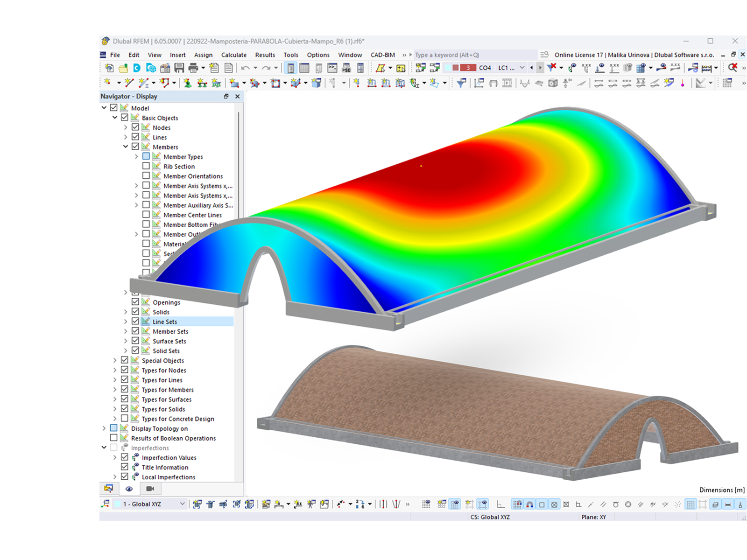Enable the Member Center Lines checkbox

[146, 214]
